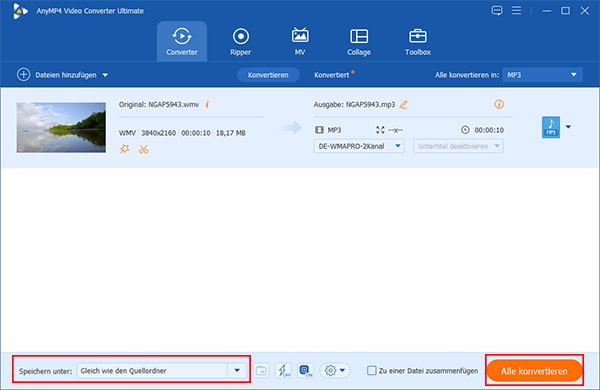Click the Original: NGAP5943.wmv text
Image resolution: width=600 pixels, height=390 pixels.
coord(159,104)
